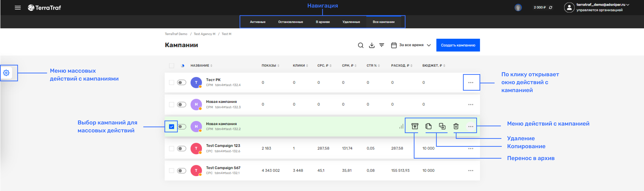Enable the Тест РК campaign switch
The image size is (644, 191).
[182, 82]
